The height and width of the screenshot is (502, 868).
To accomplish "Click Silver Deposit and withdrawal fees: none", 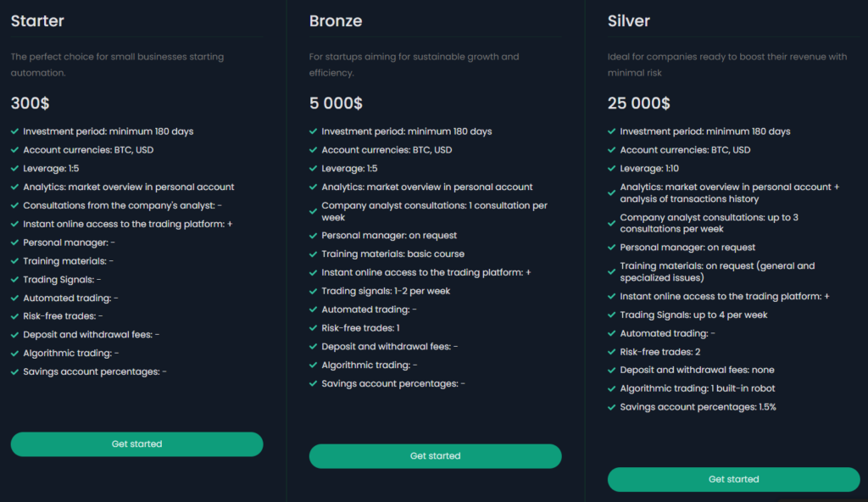I will coord(697,371).
